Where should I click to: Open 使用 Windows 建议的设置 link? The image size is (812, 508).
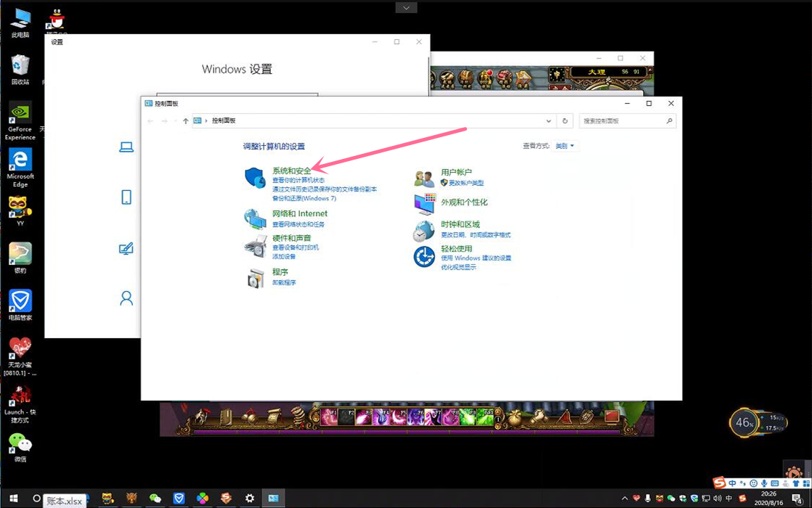[x=476, y=258]
